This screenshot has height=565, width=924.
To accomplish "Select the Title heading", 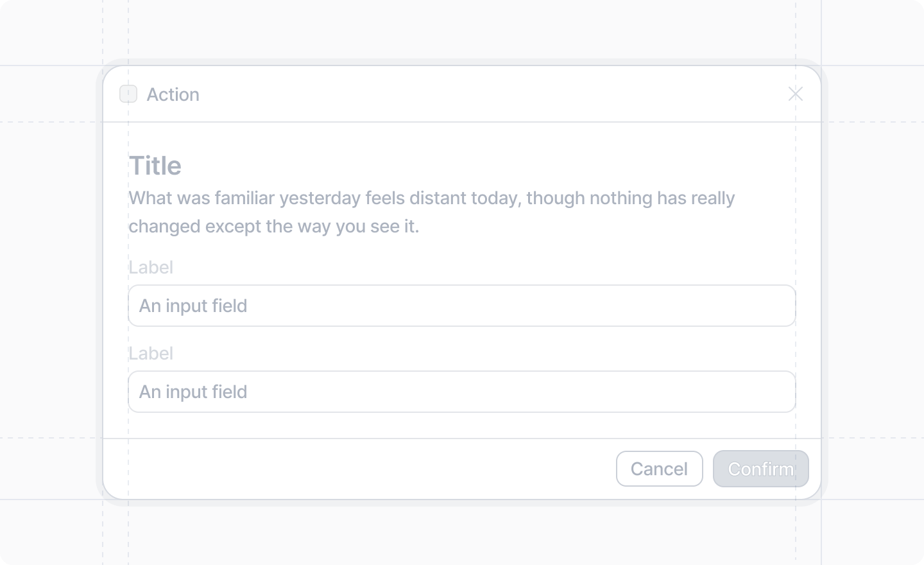I will click(155, 166).
